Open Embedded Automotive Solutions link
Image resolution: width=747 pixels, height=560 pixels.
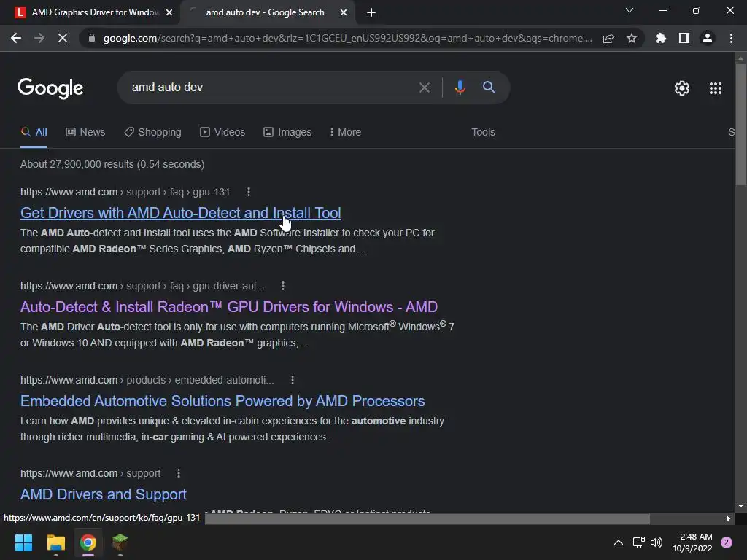click(222, 401)
